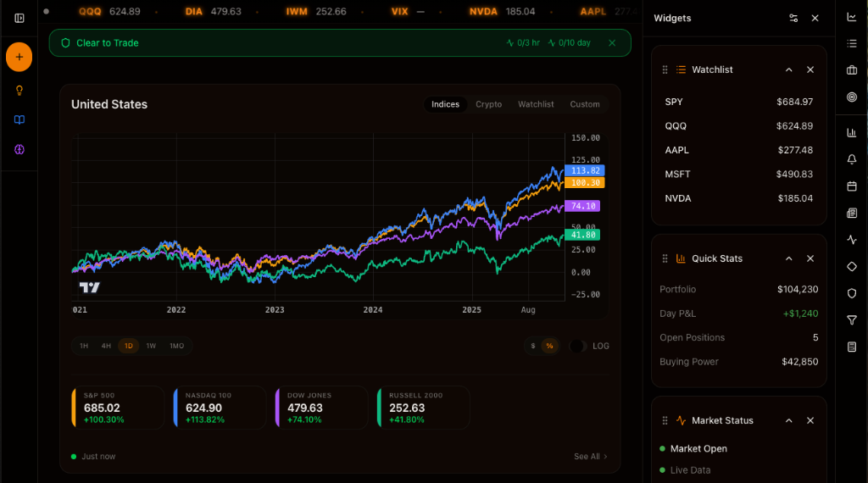The width and height of the screenshot is (868, 483).
Task: Collapse the Quick Stats widget
Action: click(x=788, y=258)
